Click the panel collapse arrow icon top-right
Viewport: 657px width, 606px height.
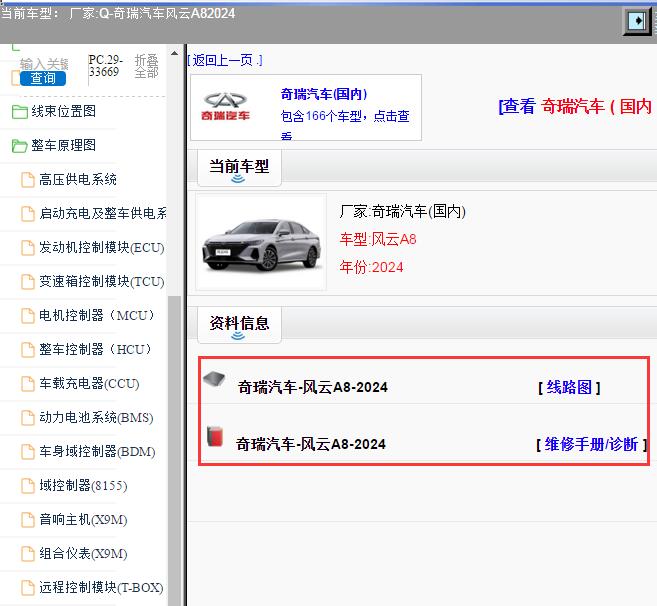[x=637, y=20]
